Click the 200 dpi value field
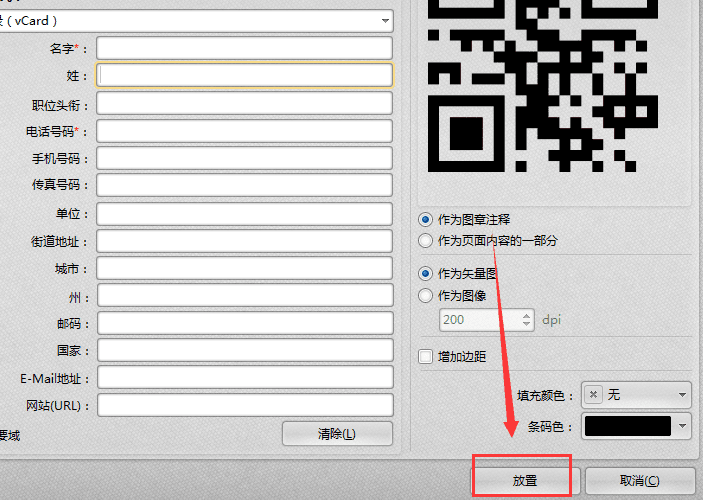This screenshot has width=703, height=500. click(479, 320)
